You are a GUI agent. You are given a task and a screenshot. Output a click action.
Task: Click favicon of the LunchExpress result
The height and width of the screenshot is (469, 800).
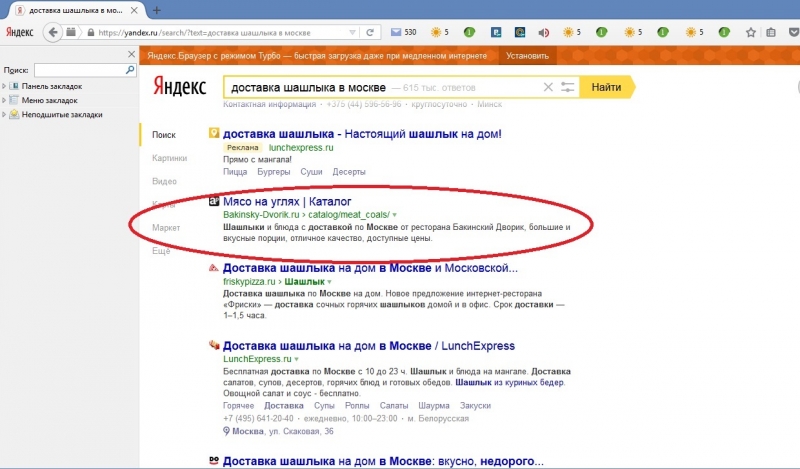tap(214, 345)
